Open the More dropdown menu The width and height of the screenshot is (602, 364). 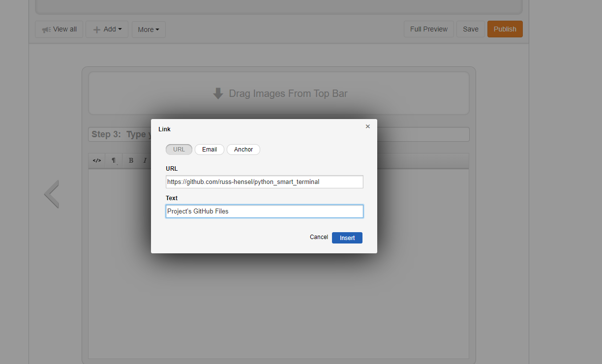[149, 30]
